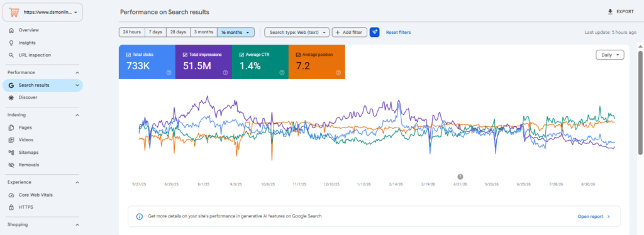Toggle the Total clicks checkbox
Image resolution: width=644 pixels, height=235 pixels.
[128, 55]
